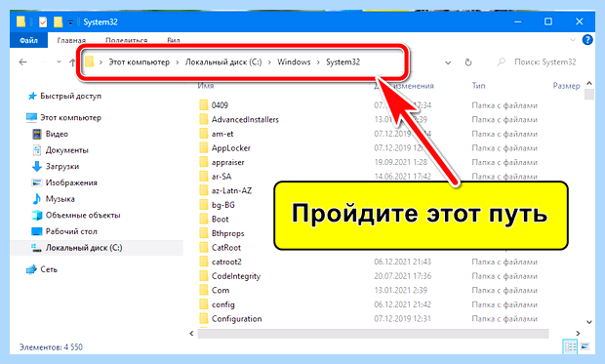
Task: Open the address bar history dropdown
Action: click(x=448, y=62)
